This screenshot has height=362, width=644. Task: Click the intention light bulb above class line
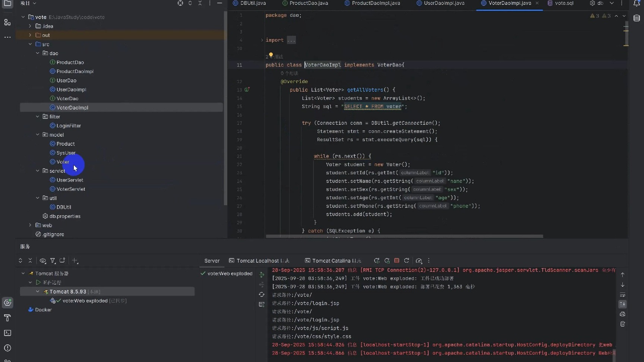click(x=271, y=55)
